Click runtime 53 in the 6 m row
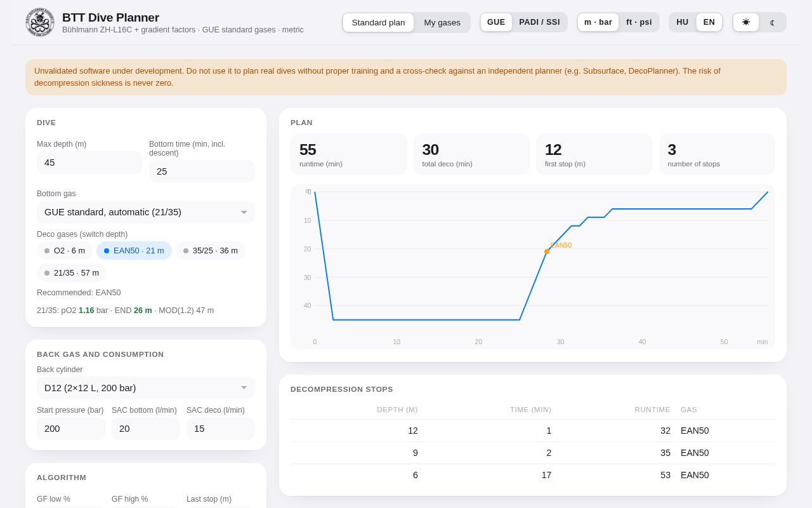 coord(665,475)
